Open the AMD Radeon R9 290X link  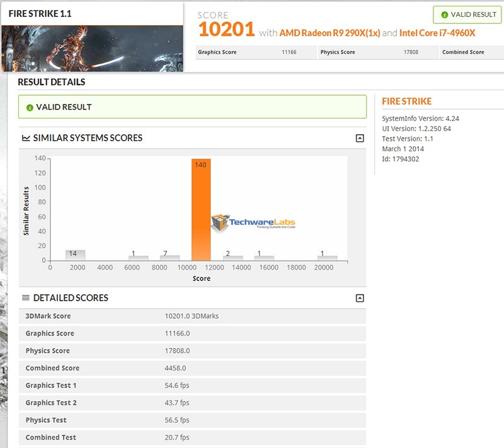329,33
